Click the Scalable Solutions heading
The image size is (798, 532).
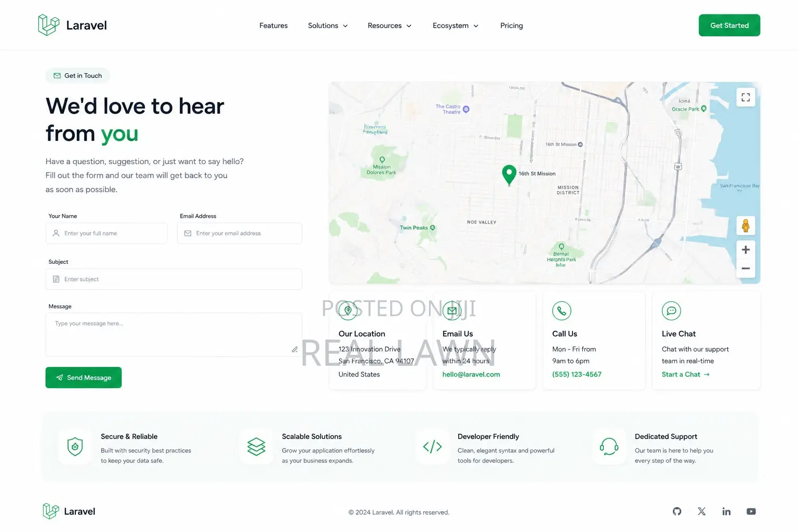pos(312,436)
